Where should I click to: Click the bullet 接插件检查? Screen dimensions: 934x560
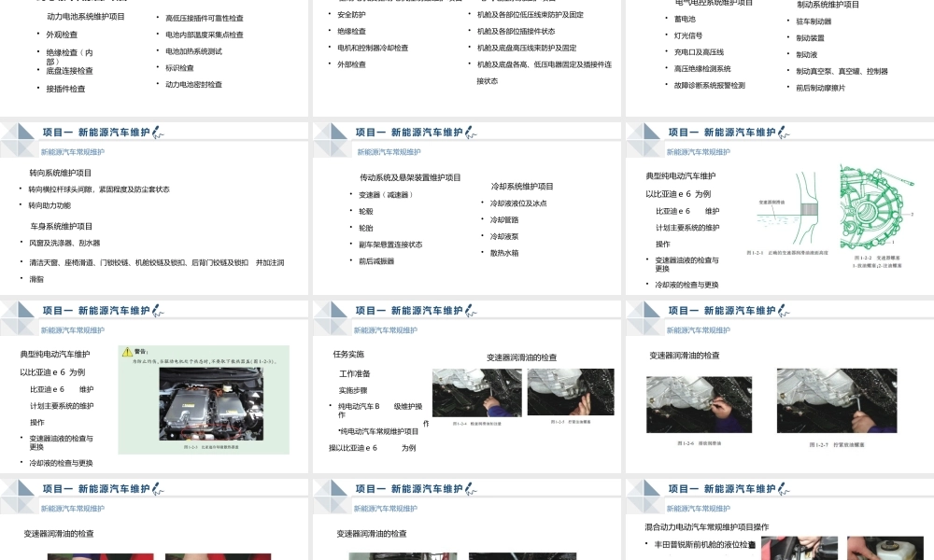pos(65,89)
